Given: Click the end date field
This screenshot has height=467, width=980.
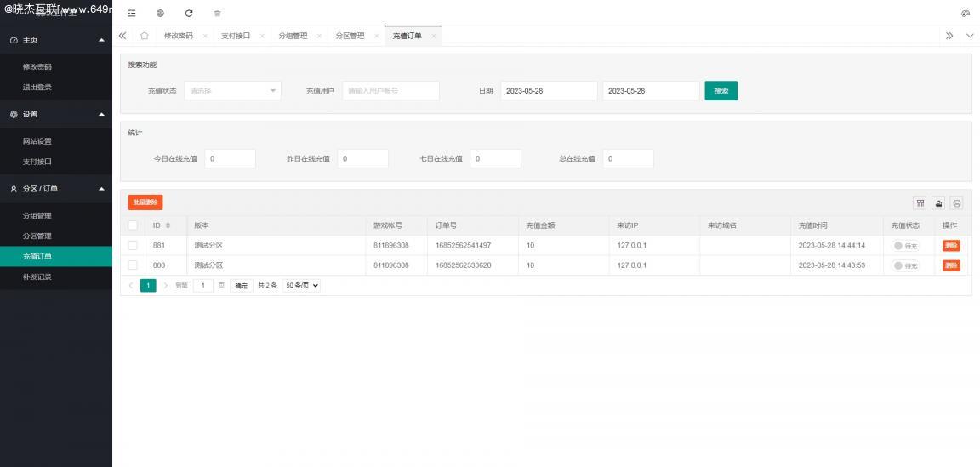Looking at the screenshot, I should point(652,91).
